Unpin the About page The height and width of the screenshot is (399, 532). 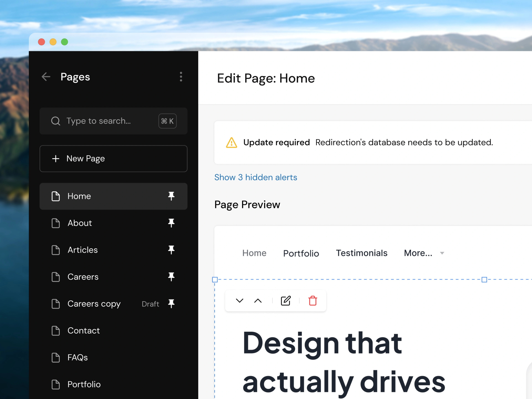point(171,223)
